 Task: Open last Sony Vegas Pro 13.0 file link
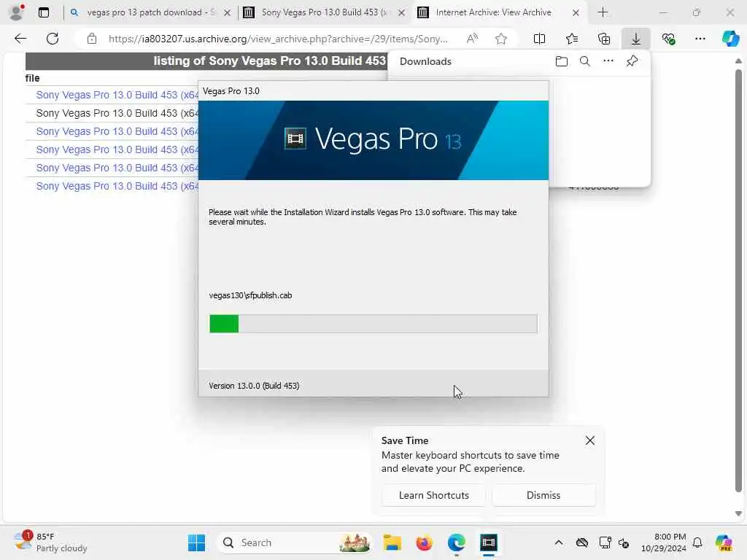117,186
